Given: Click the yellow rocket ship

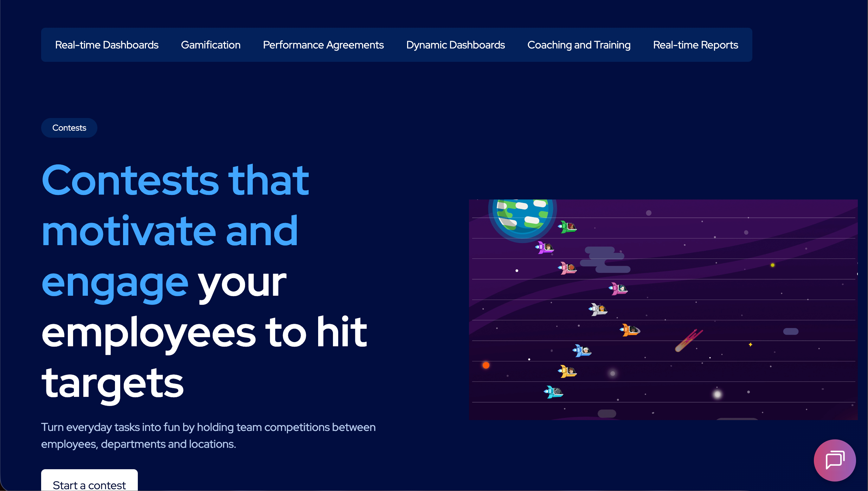Looking at the screenshot, I should [567, 371].
